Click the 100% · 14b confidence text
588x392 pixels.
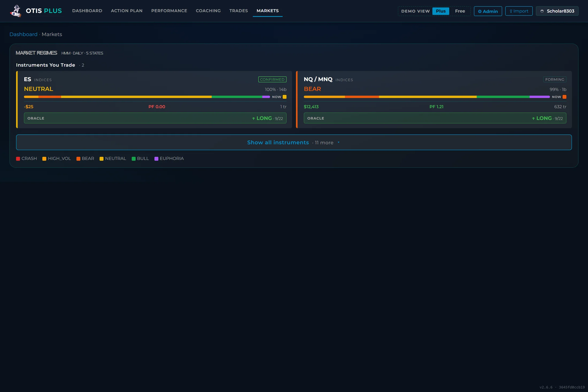276,90
